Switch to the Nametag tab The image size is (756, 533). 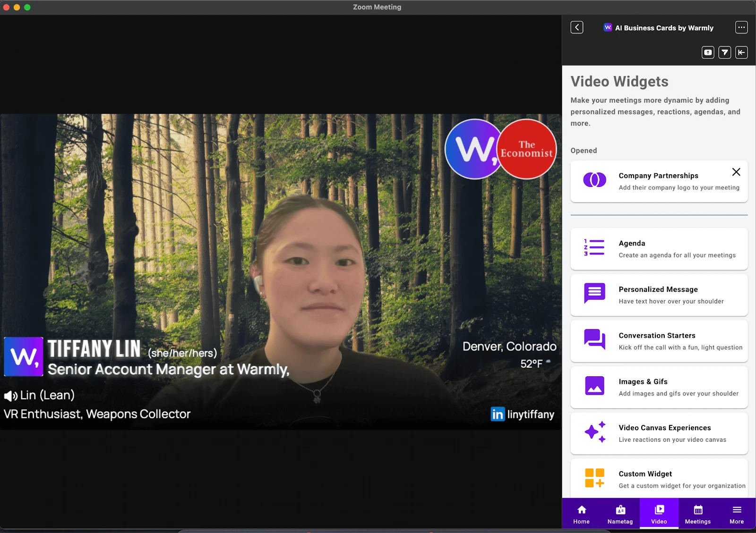(x=620, y=514)
